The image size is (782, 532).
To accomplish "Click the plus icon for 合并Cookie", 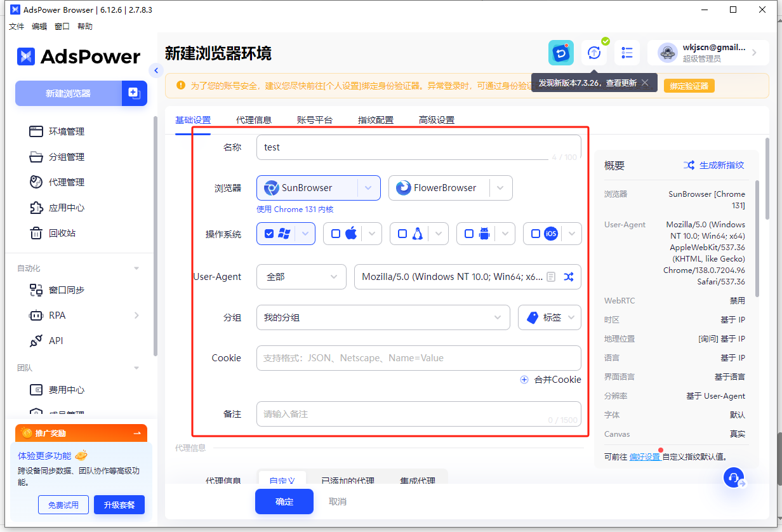I will coord(524,380).
